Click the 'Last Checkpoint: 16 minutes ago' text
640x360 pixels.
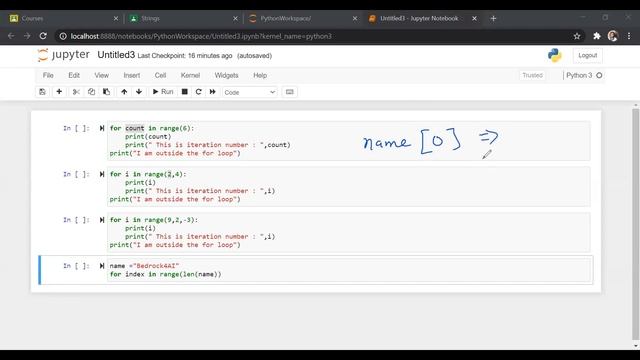click(185, 56)
